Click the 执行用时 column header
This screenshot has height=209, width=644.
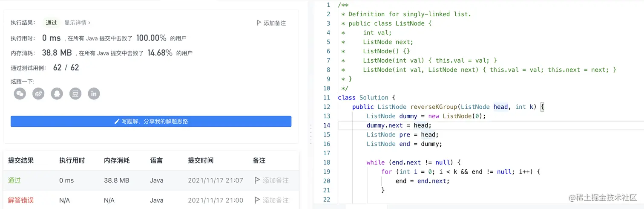72,161
